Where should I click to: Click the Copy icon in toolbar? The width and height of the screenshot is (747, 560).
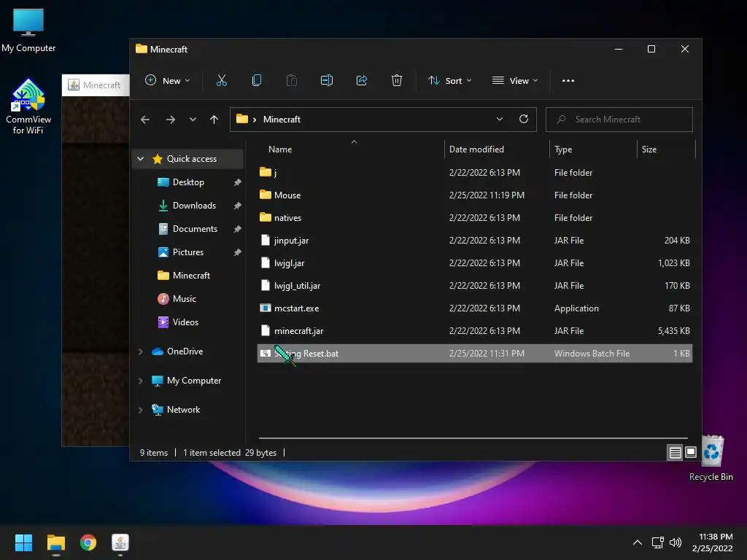pos(257,80)
